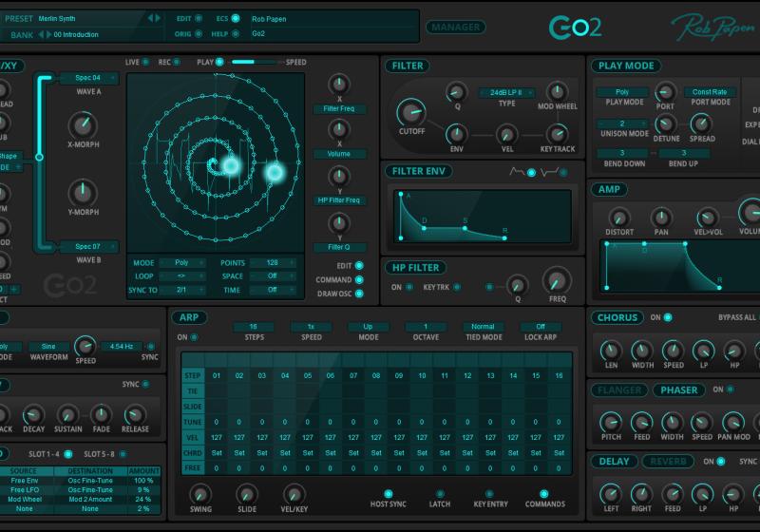Click the VEL>VOL knob

(x=707, y=218)
